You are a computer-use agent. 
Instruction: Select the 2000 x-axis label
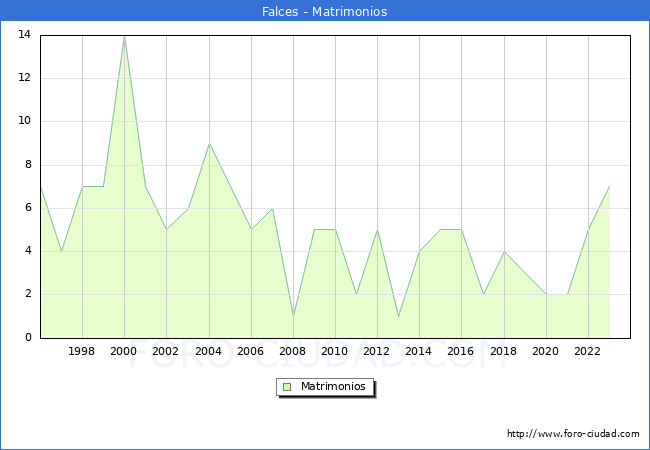(124, 351)
